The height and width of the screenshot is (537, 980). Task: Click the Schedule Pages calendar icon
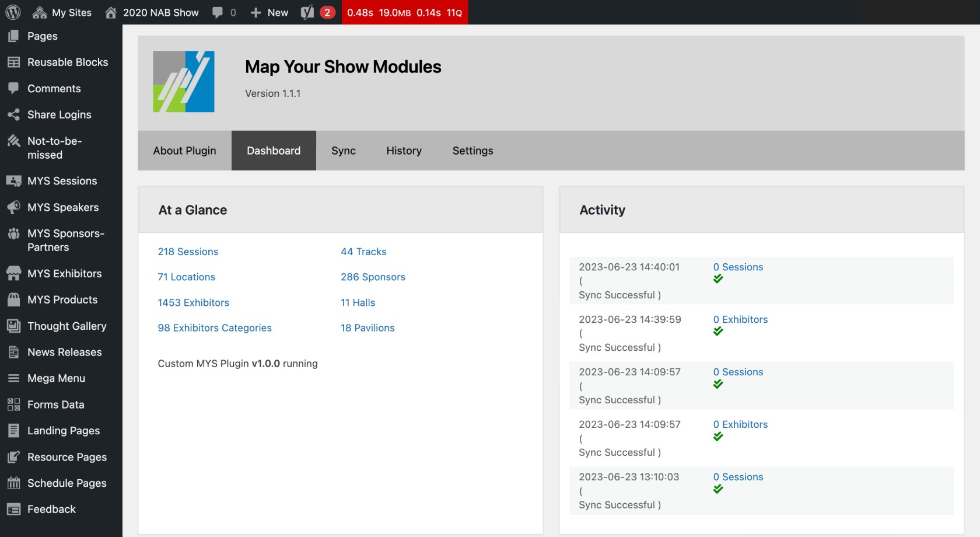13,483
